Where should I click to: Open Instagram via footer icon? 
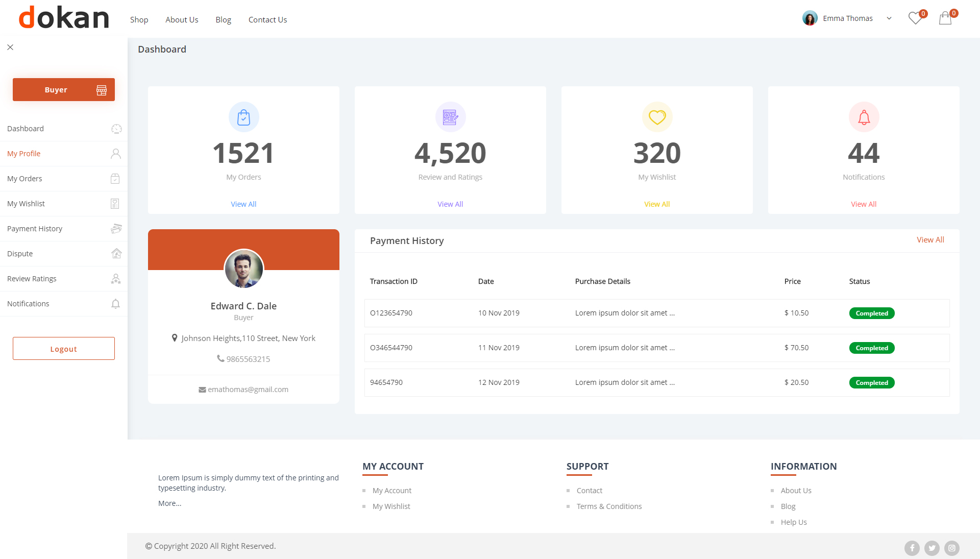click(x=952, y=548)
